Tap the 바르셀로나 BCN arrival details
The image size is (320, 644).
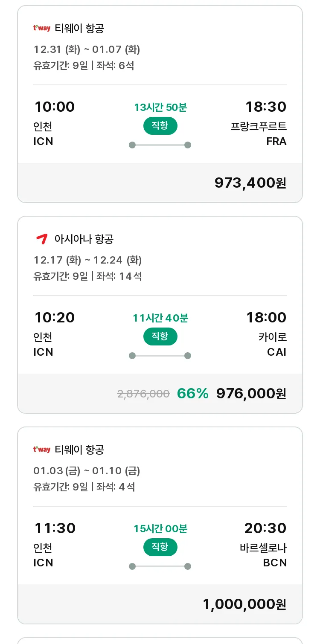point(263,555)
